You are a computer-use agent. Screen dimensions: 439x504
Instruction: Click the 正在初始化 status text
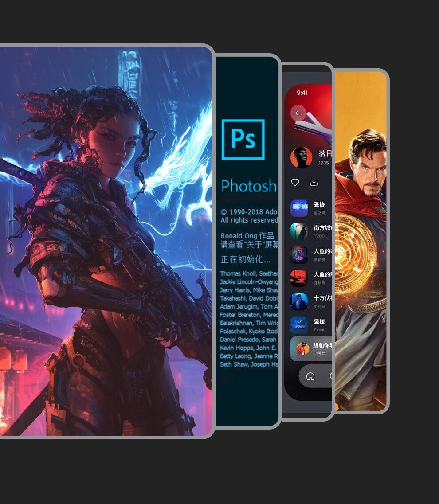(245, 259)
